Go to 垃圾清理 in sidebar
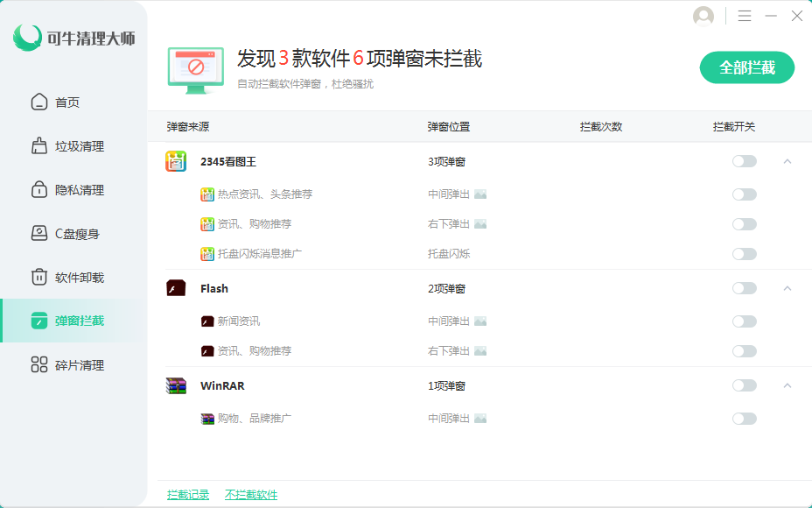The image size is (812, 508). pos(79,146)
